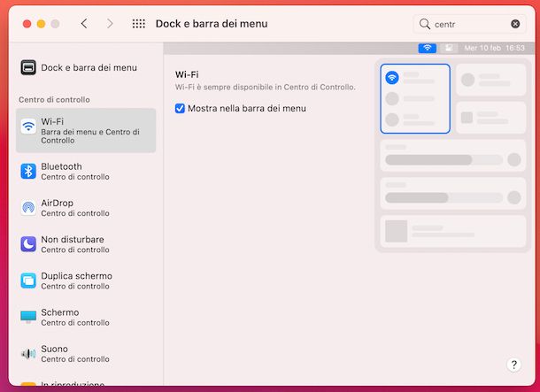The height and width of the screenshot is (392, 540).
Task: Open help with the question mark button
Action: (513, 365)
